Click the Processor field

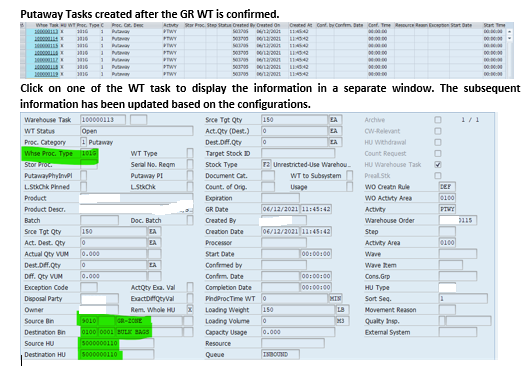(284, 243)
